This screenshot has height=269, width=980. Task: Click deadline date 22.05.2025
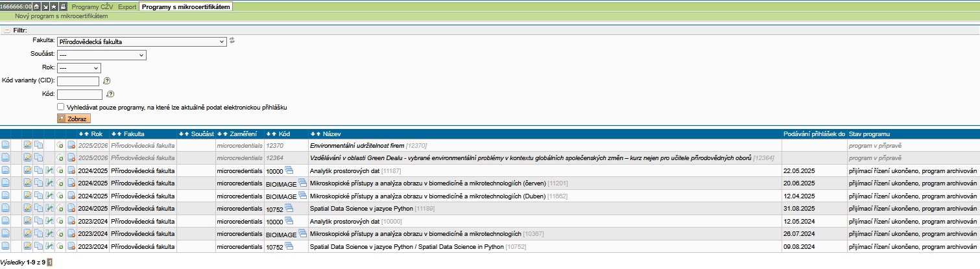(x=800, y=170)
